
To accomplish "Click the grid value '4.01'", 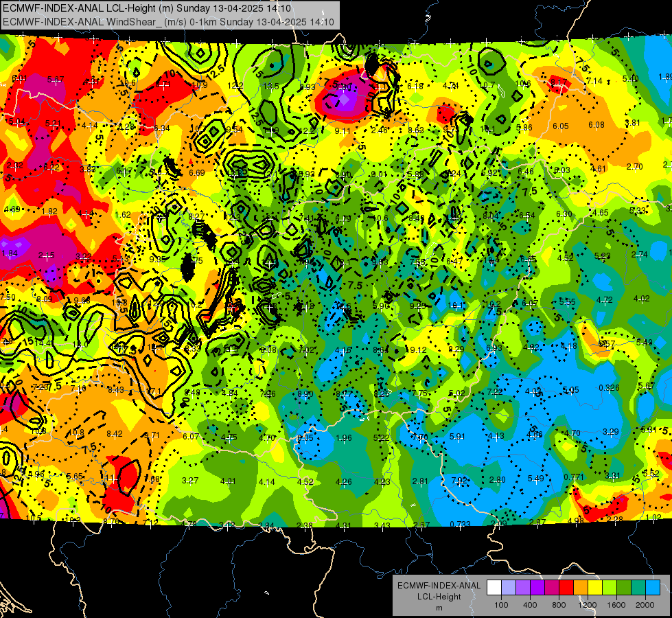I will tap(228, 481).
